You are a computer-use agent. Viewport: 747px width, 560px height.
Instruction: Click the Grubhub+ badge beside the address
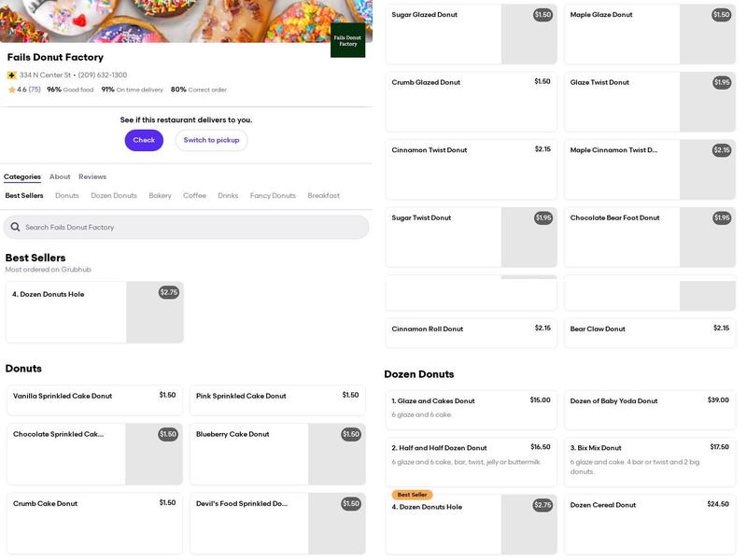12,75
